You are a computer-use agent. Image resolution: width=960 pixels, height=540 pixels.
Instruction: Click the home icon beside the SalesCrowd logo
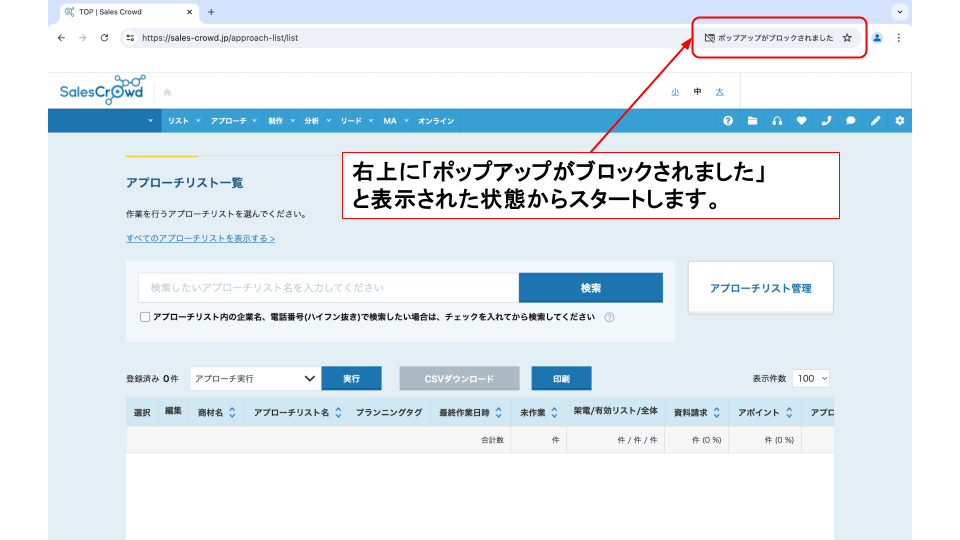point(167,92)
